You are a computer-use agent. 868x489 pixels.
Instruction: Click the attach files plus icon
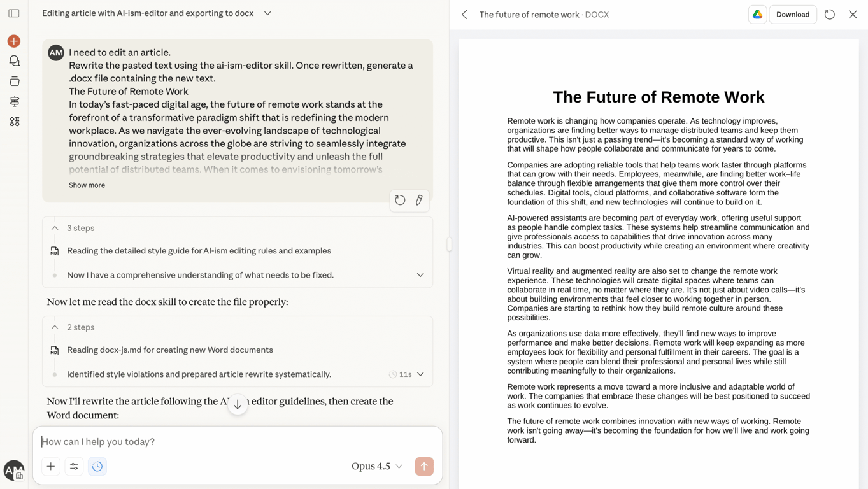(50, 466)
